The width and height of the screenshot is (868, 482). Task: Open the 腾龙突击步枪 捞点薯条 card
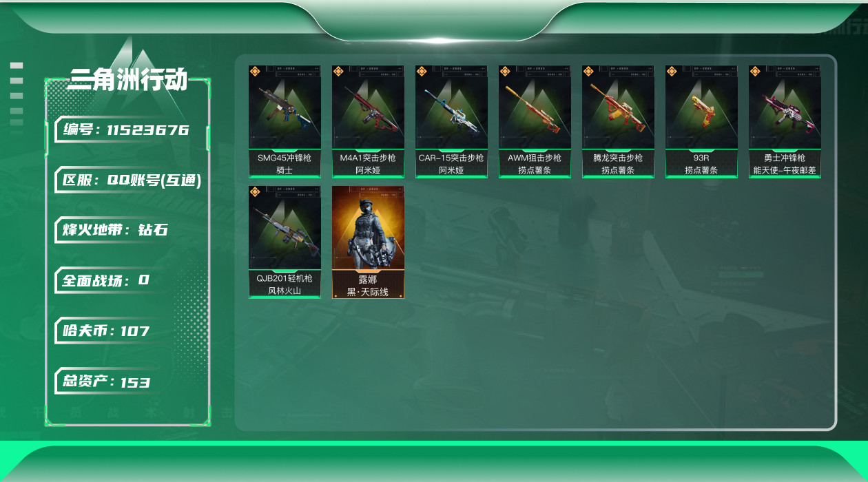(618, 122)
